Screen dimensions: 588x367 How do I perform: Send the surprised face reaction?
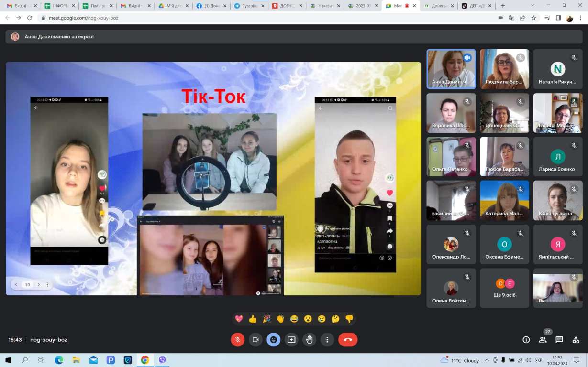pyautogui.click(x=308, y=319)
